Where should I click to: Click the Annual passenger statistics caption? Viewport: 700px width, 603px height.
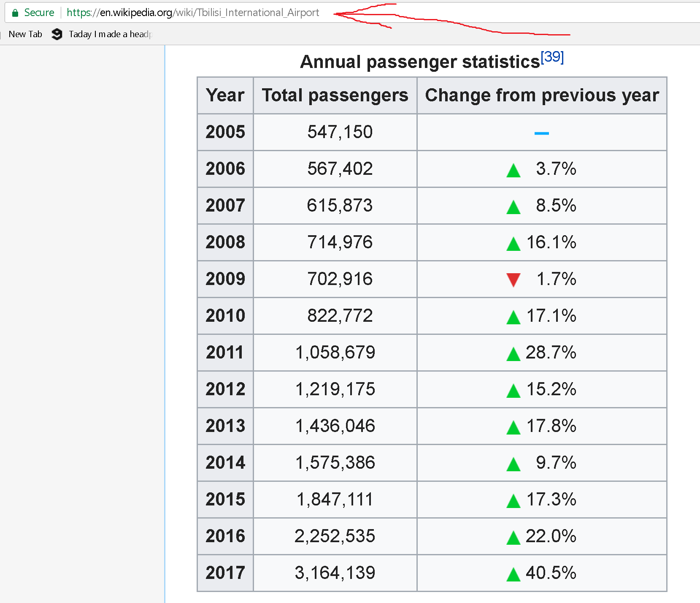click(x=419, y=62)
